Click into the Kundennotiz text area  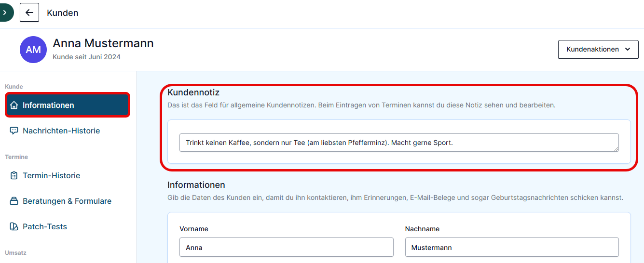coord(399,143)
